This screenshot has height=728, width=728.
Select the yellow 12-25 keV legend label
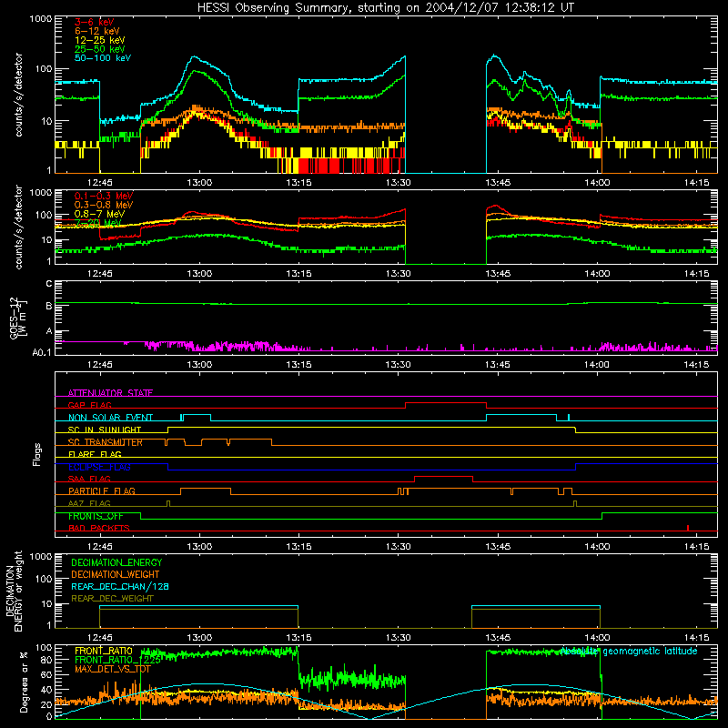click(x=100, y=40)
